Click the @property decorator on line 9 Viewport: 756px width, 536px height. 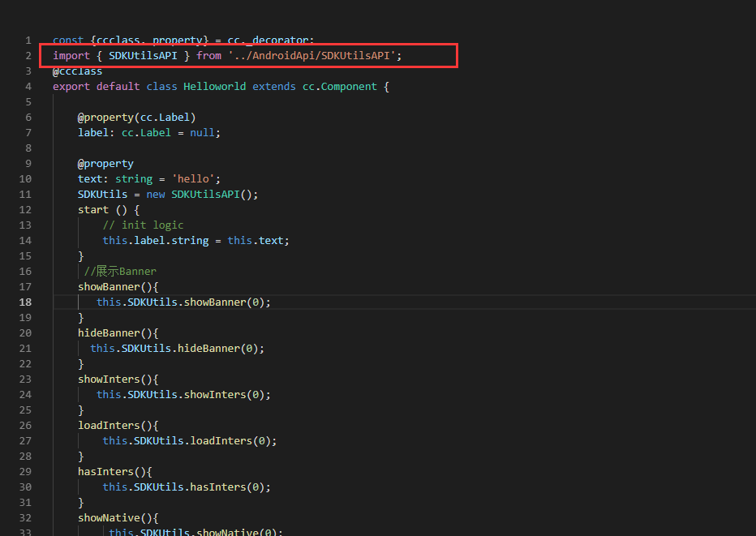point(105,164)
